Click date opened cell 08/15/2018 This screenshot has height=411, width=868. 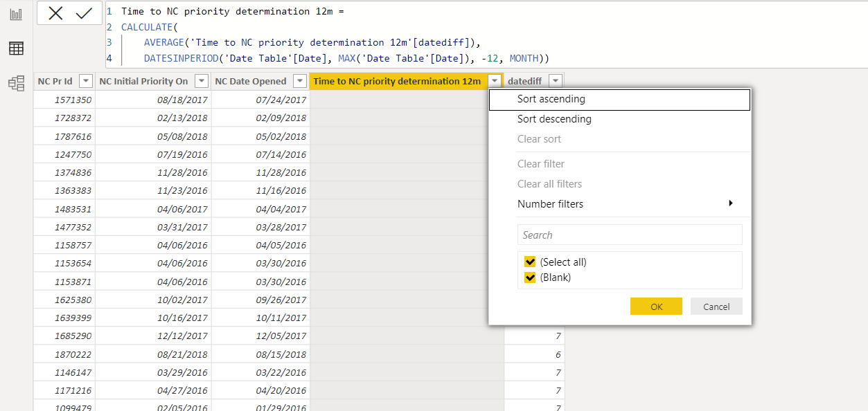click(x=260, y=354)
